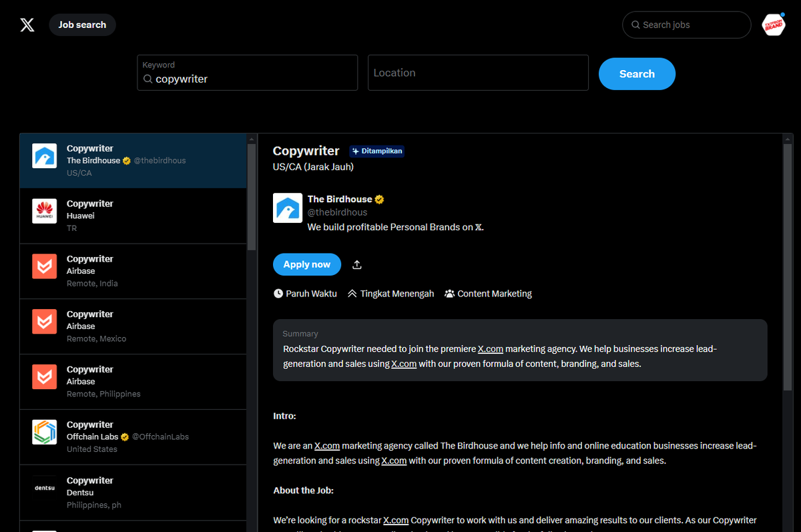801x532 pixels.
Task: Click the magnifier icon in Search jobs box
Action: pos(635,25)
